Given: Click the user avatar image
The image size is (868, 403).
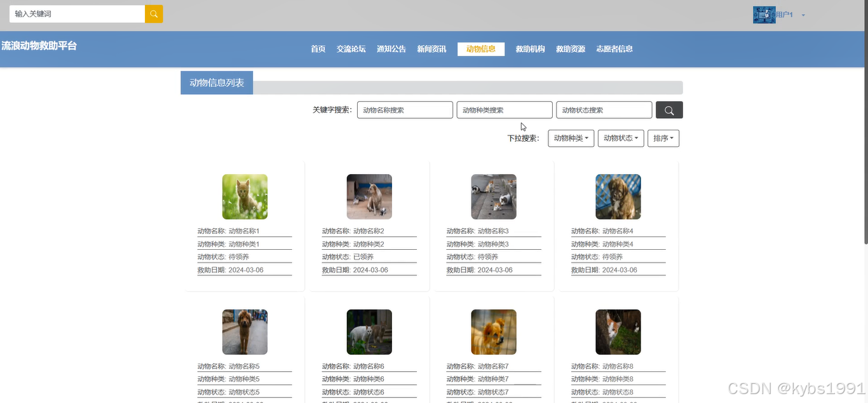Looking at the screenshot, I should (x=764, y=15).
